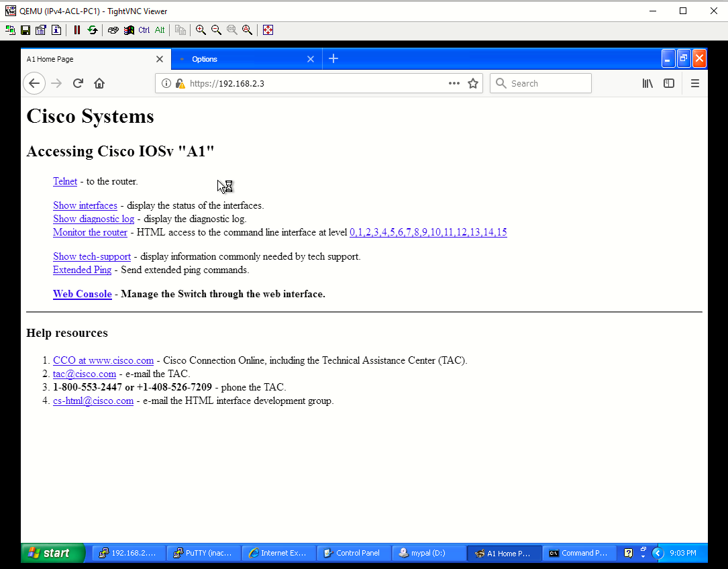Open the Windows XP start menu
Image resolution: width=728 pixels, height=569 pixels.
click(x=52, y=553)
